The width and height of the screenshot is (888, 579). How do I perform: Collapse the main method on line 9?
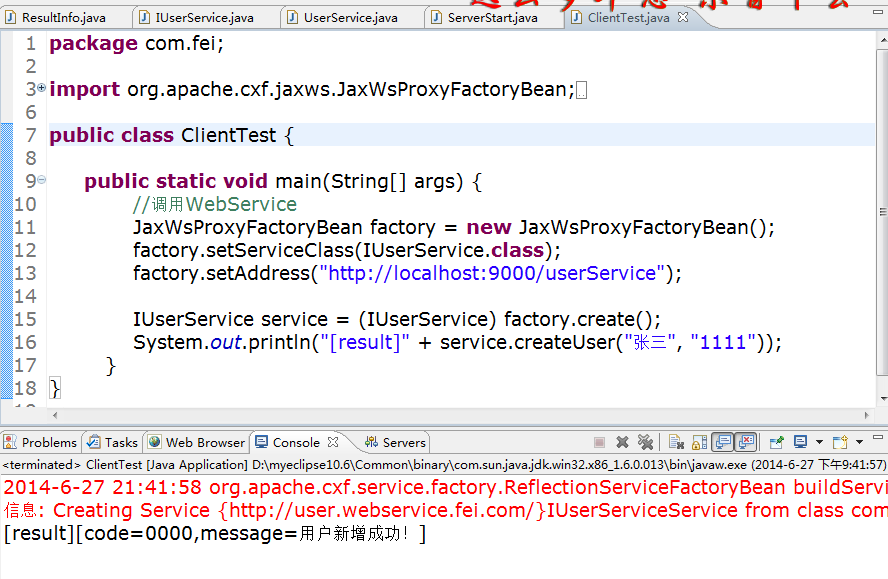[x=41, y=180]
